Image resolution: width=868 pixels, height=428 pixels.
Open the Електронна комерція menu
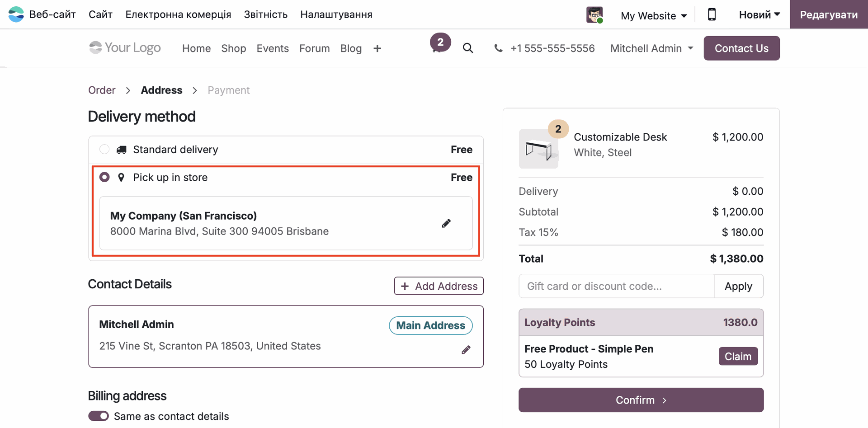(178, 14)
